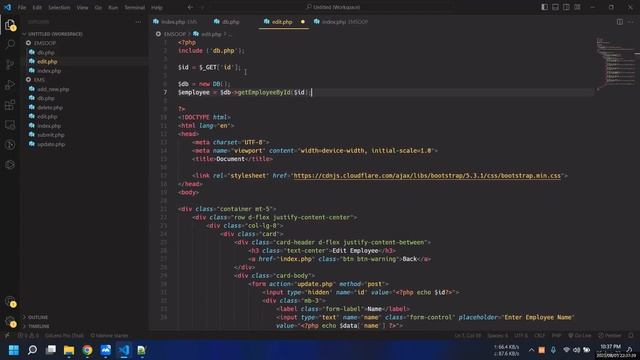640x360 pixels.
Task: Open Explorer panel more actions ellipsis
Action: [x=138, y=22]
